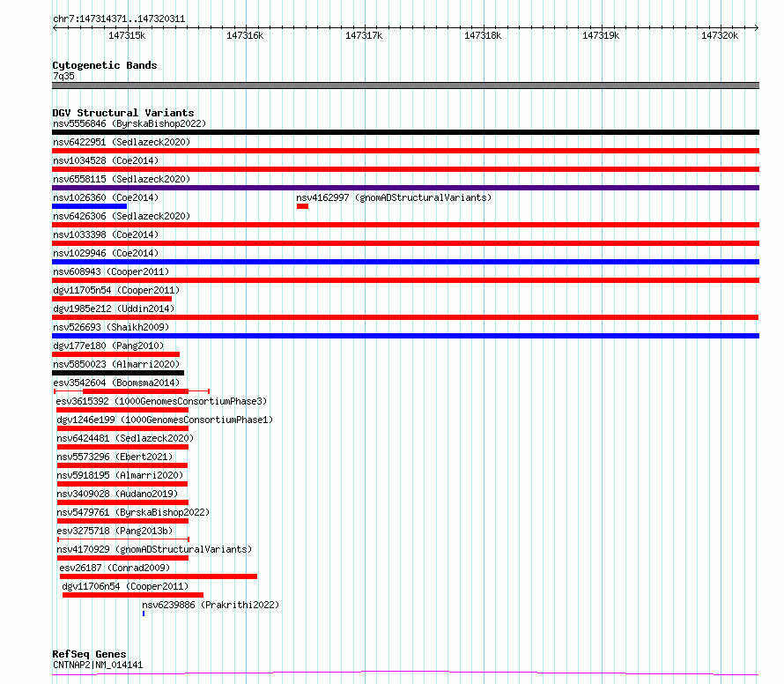Open the nsv6426306 (Sedlazeck2020) label
Screen dimensions: 784x684
[x=122, y=216]
